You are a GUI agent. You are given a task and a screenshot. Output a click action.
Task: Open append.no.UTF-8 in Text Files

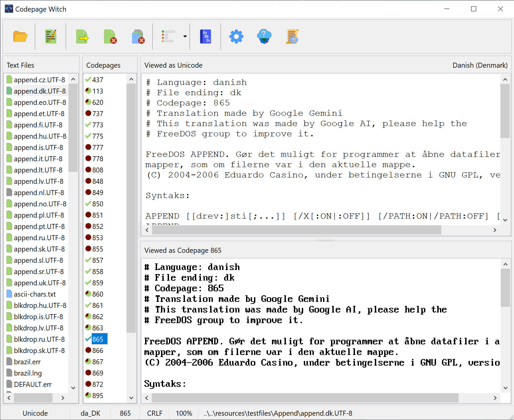click(x=40, y=204)
